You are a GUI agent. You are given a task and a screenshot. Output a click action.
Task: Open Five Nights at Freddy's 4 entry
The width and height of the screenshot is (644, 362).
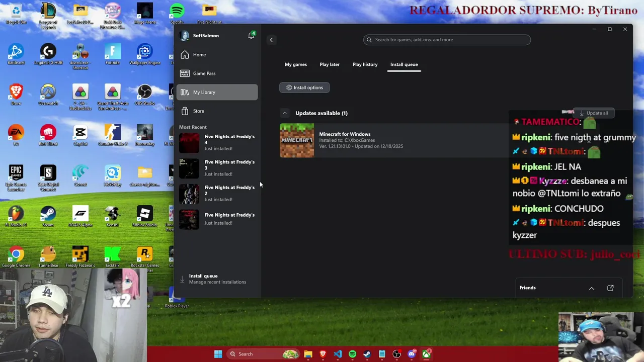(217, 142)
